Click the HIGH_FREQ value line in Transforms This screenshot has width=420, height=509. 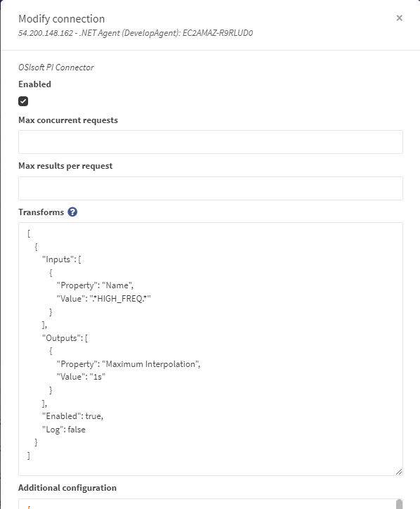pyautogui.click(x=103, y=299)
